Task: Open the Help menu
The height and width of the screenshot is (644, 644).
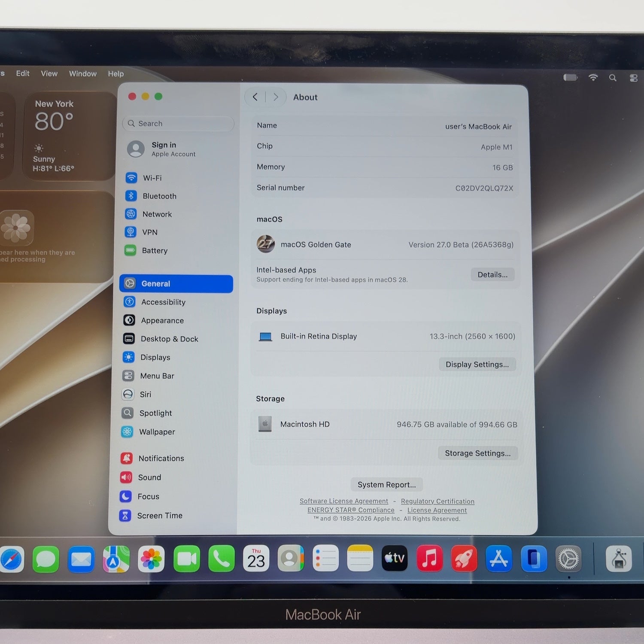Action: (x=116, y=74)
